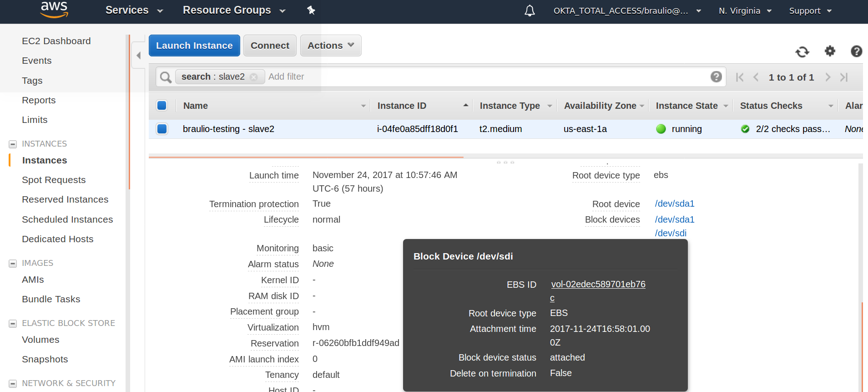Refresh the instances list

[802, 51]
